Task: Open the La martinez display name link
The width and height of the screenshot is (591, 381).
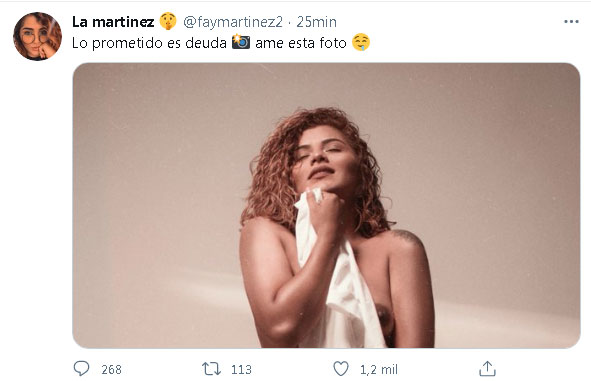Action: (x=113, y=22)
